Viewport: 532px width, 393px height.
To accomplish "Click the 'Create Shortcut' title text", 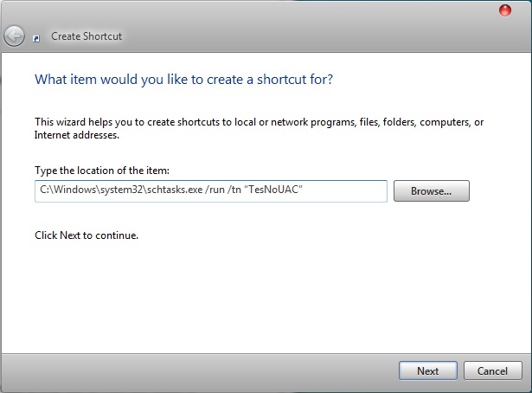I will point(87,36).
